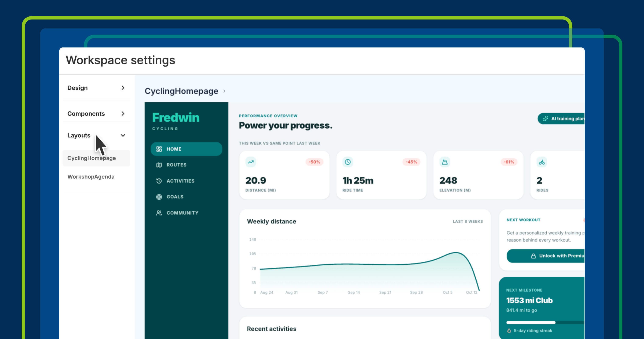Click the LAST 8 WEEKS label

coord(468,221)
